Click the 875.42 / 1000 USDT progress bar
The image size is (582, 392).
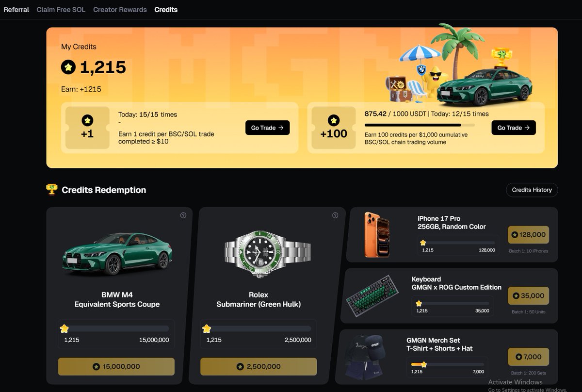point(420,125)
